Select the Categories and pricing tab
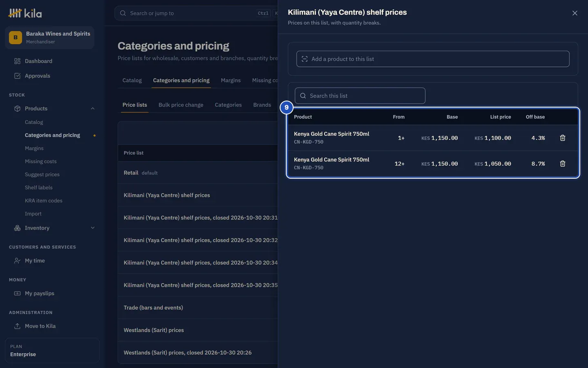The image size is (588, 368). [181, 80]
